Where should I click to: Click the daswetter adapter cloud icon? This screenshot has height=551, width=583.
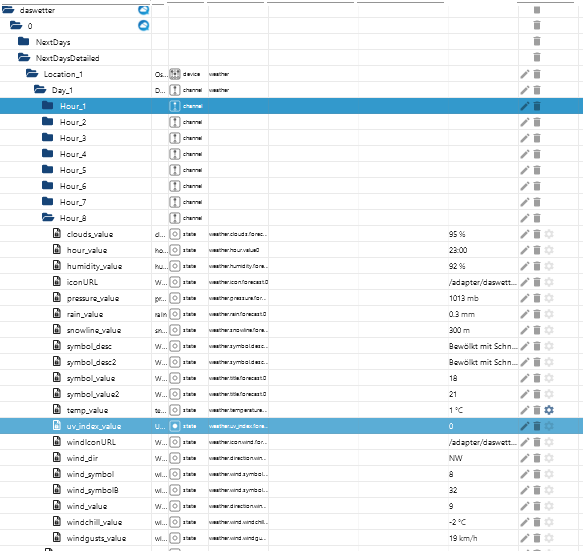(144, 10)
